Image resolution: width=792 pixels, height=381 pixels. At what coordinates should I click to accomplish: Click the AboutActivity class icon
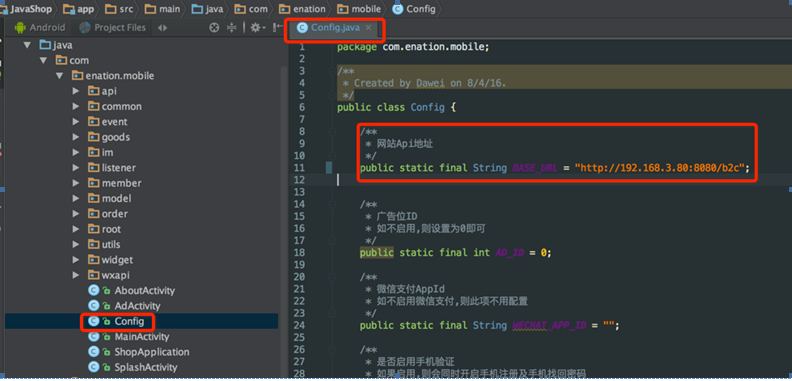[x=93, y=291]
